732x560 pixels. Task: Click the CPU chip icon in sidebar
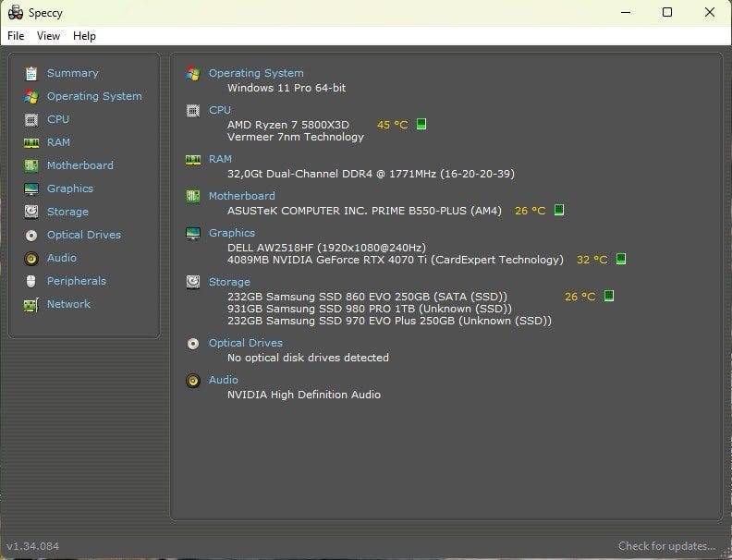click(x=31, y=120)
